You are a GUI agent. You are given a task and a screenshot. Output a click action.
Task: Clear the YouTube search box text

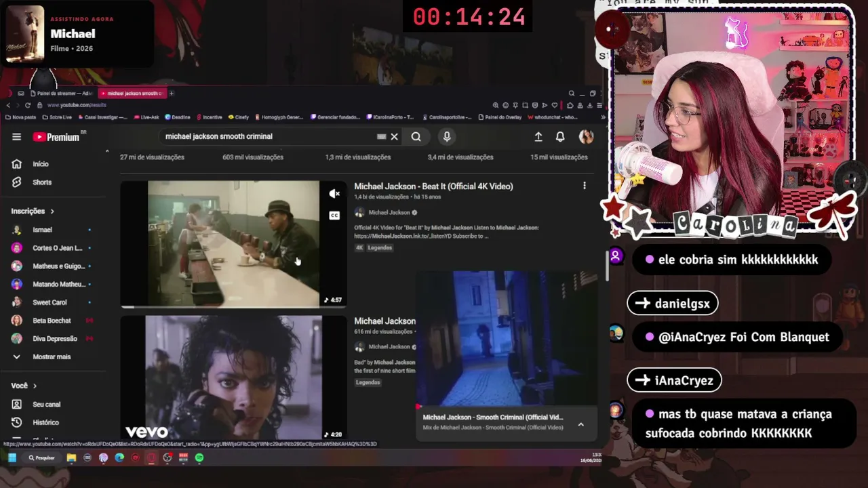click(394, 137)
